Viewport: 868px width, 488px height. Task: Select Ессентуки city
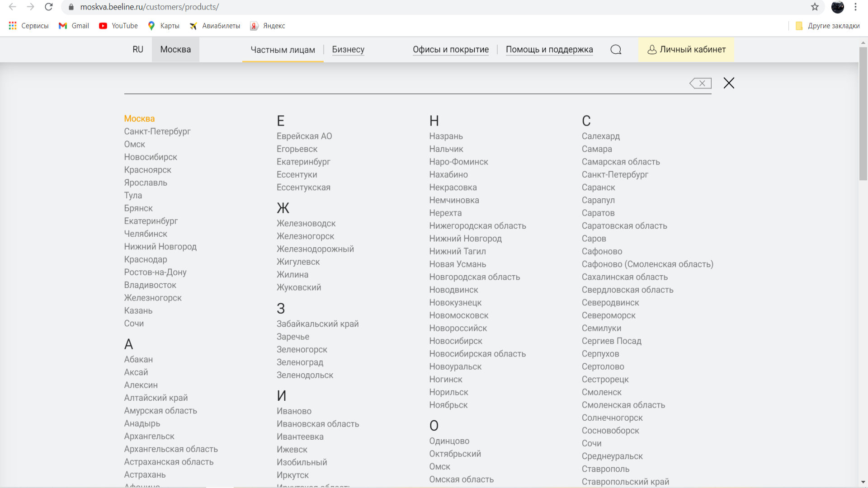[297, 174]
